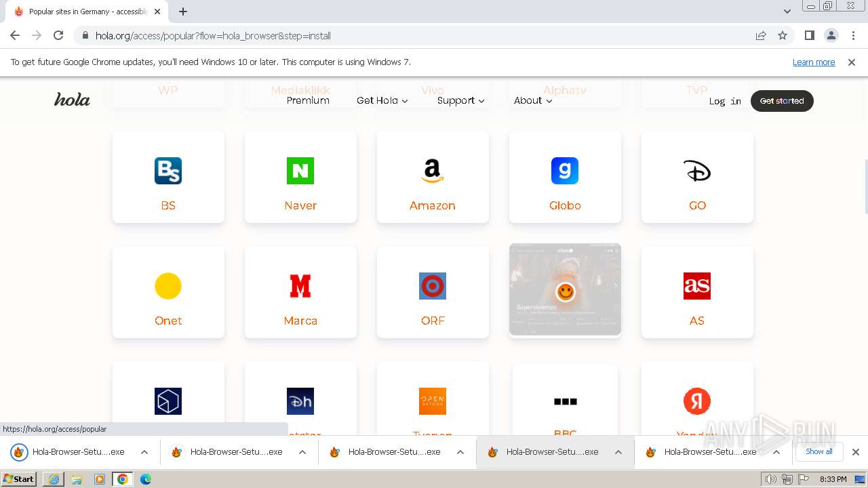Open the Marca red M icon
This screenshot has height=488, width=868.
[x=300, y=286]
